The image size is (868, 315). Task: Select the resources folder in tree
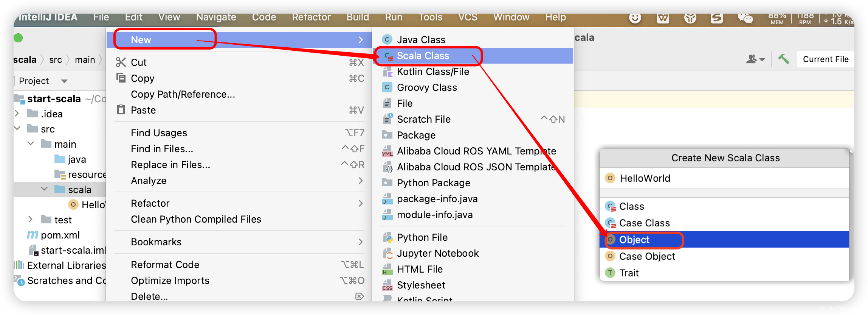coord(81,174)
